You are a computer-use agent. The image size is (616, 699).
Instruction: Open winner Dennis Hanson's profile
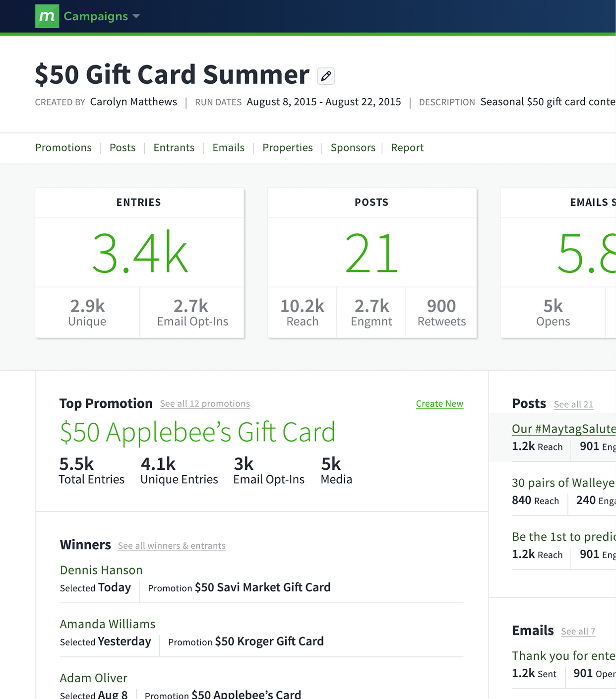(101, 570)
